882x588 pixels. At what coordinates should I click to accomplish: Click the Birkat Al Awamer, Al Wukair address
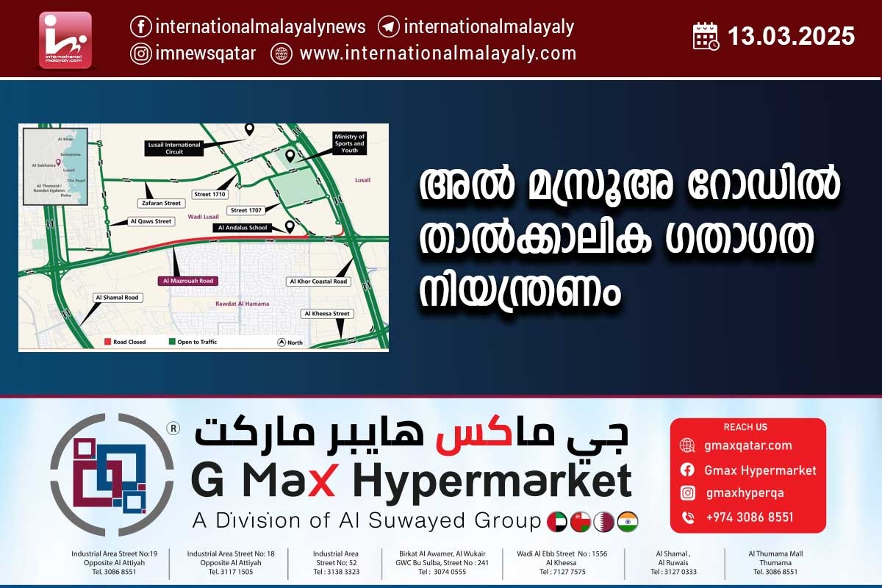442,562
